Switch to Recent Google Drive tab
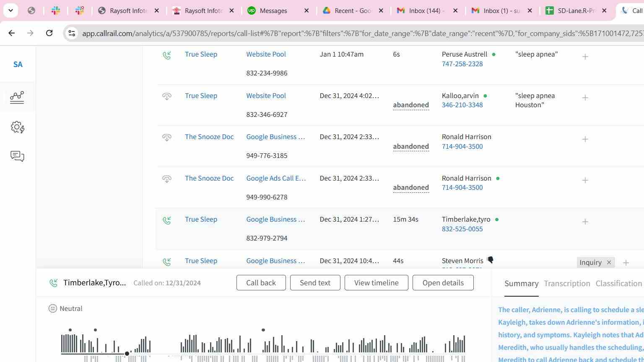The height and width of the screenshot is (362, 644). (353, 11)
